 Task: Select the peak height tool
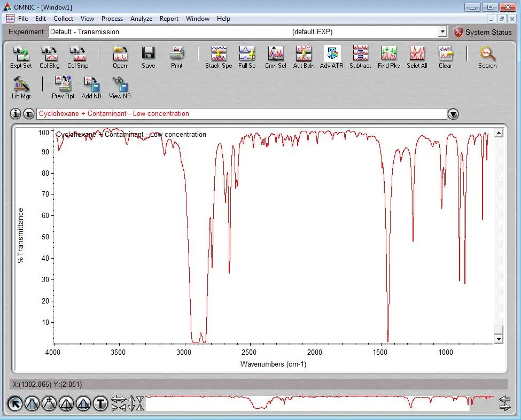tap(66, 403)
